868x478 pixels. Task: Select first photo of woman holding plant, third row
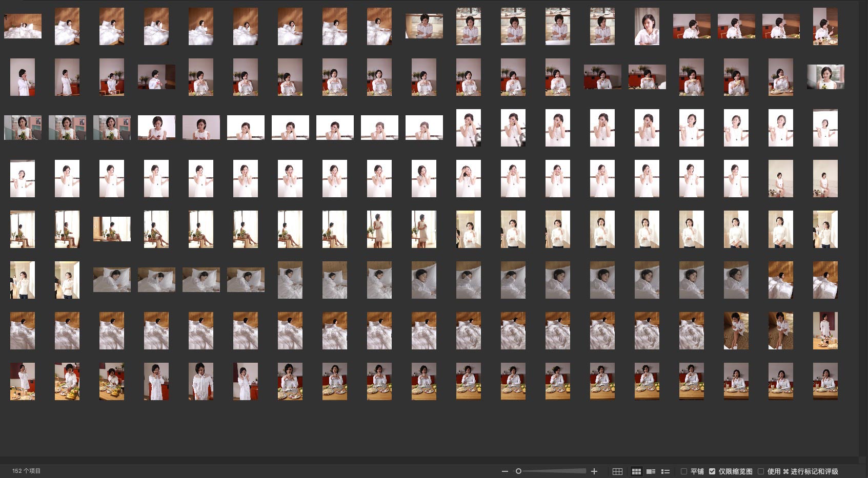point(23,128)
